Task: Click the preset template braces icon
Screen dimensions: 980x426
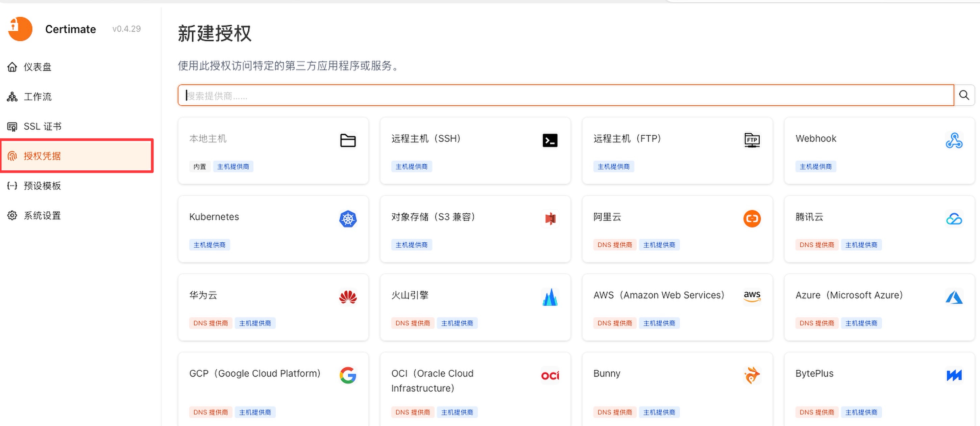Action: point(12,186)
